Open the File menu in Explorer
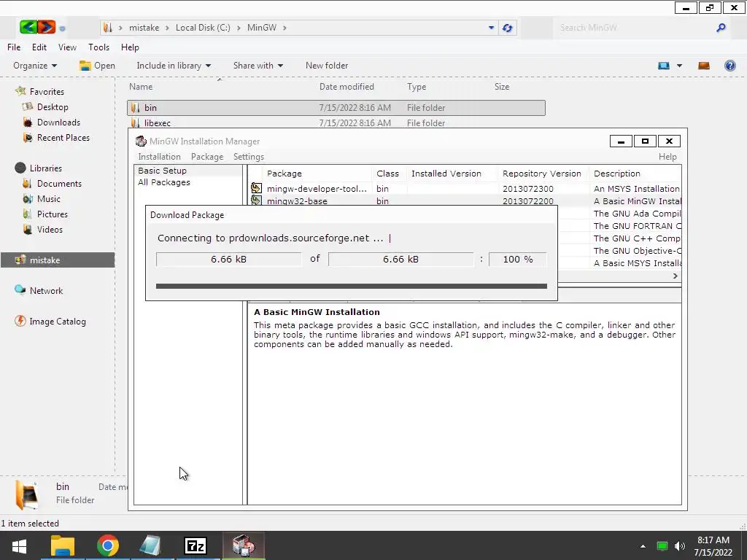This screenshot has width=747, height=560. coord(14,47)
